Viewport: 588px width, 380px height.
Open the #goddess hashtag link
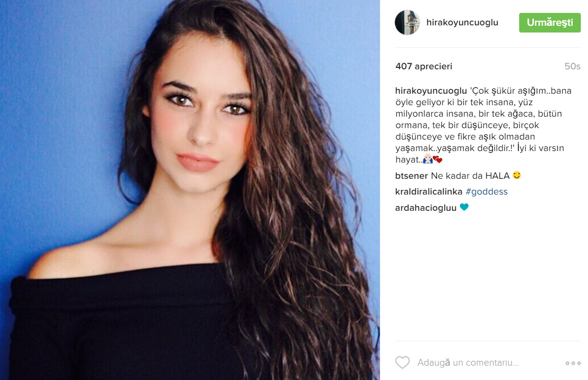[487, 192]
